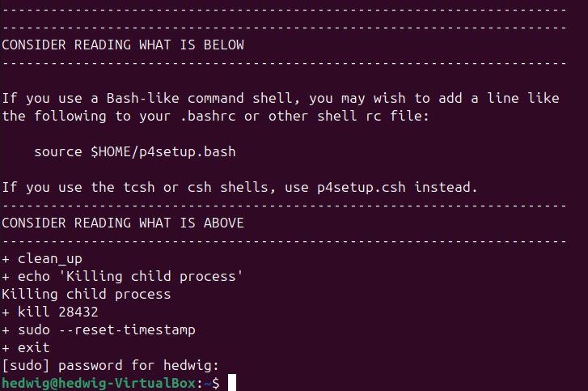The width and height of the screenshot is (588, 391).
Task: Click the '+ kill 28432' line
Action: [50, 312]
